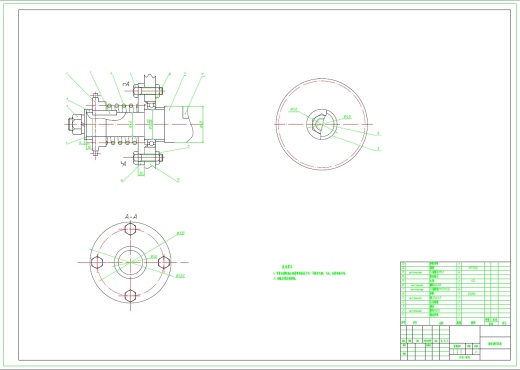Select the lower bolt assembly in section view
The height and width of the screenshot is (370, 520).
(148, 158)
